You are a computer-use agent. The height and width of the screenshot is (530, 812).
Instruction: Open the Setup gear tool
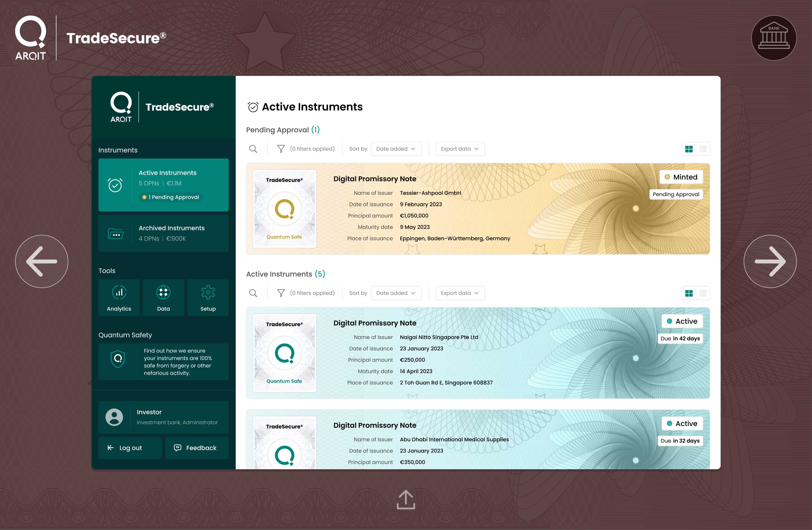pyautogui.click(x=208, y=298)
